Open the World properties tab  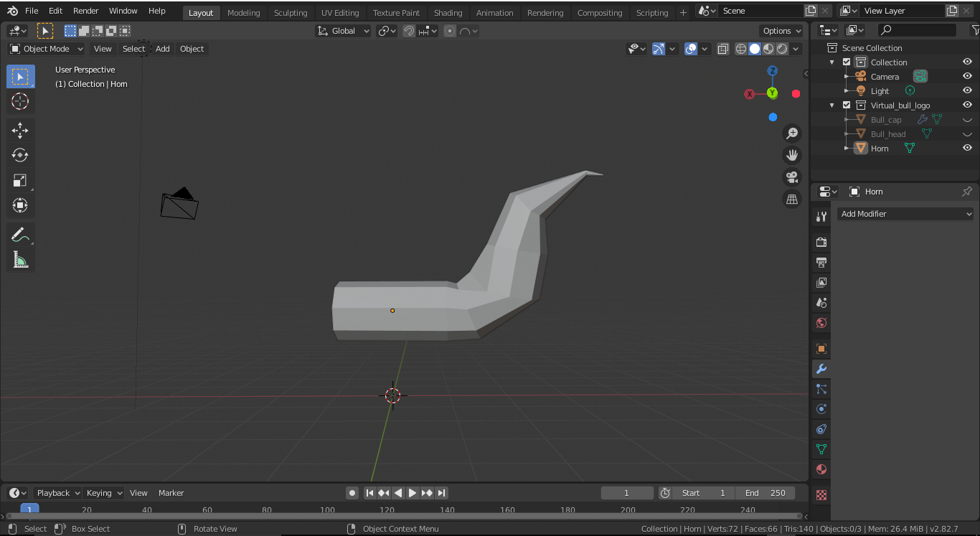[821, 323]
